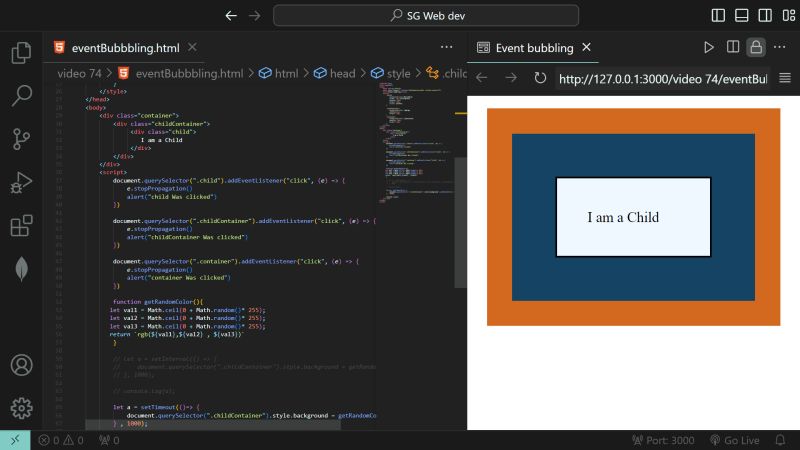Open the Source Control view
The height and width of the screenshot is (450, 800).
[21, 139]
